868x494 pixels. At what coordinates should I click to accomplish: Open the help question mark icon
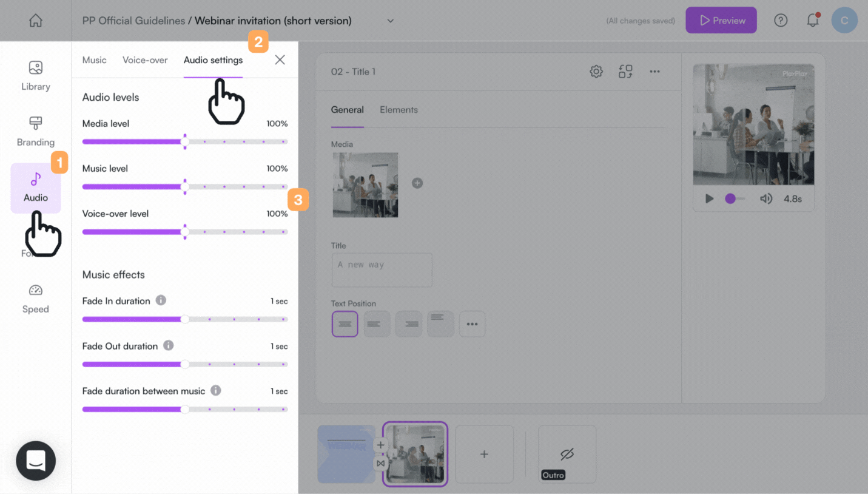[781, 21]
